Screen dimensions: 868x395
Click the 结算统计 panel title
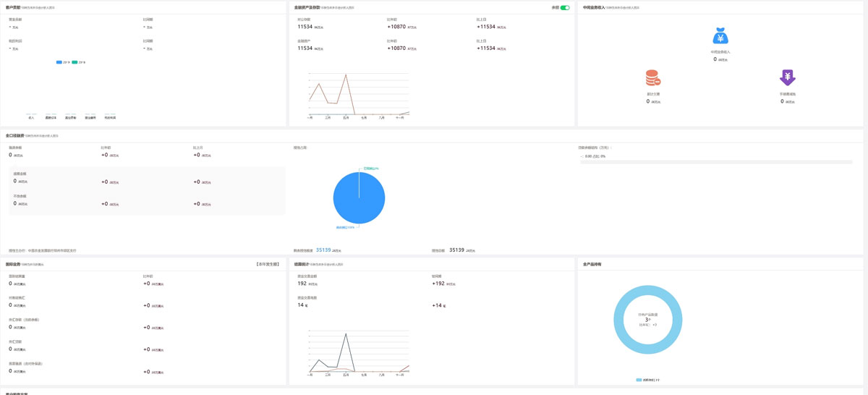pos(301,264)
